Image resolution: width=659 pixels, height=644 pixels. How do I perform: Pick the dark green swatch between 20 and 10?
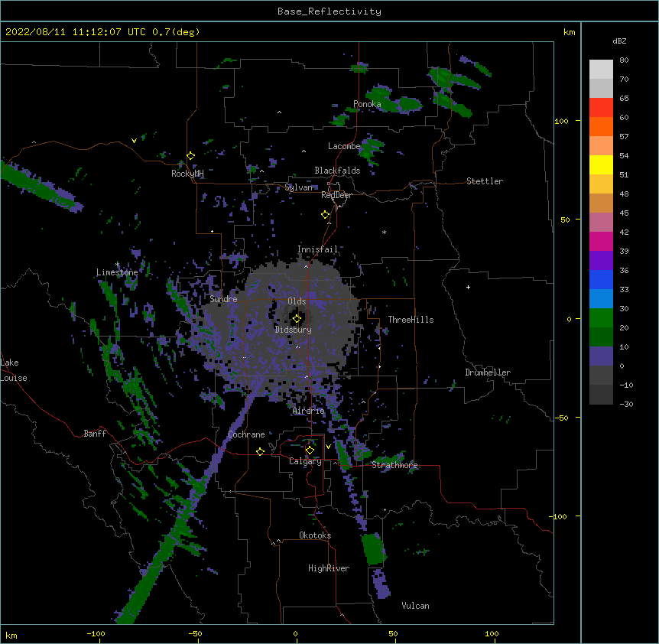pyautogui.click(x=601, y=337)
